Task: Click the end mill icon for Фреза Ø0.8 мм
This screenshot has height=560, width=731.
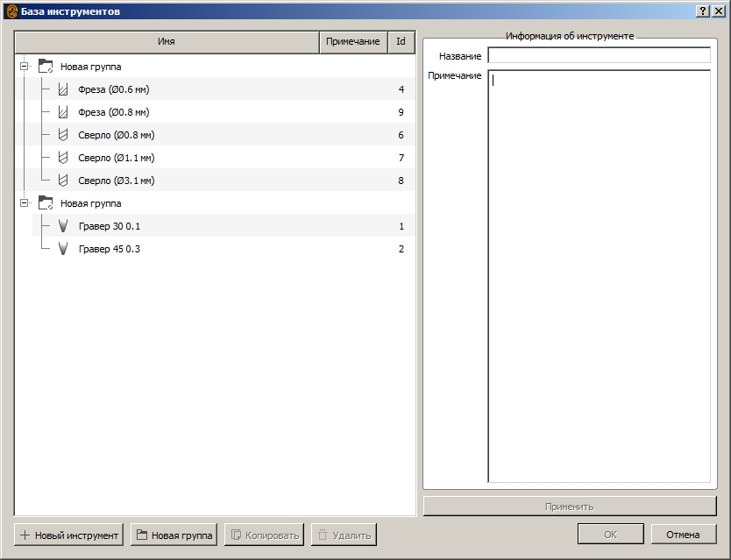Action: click(x=62, y=112)
